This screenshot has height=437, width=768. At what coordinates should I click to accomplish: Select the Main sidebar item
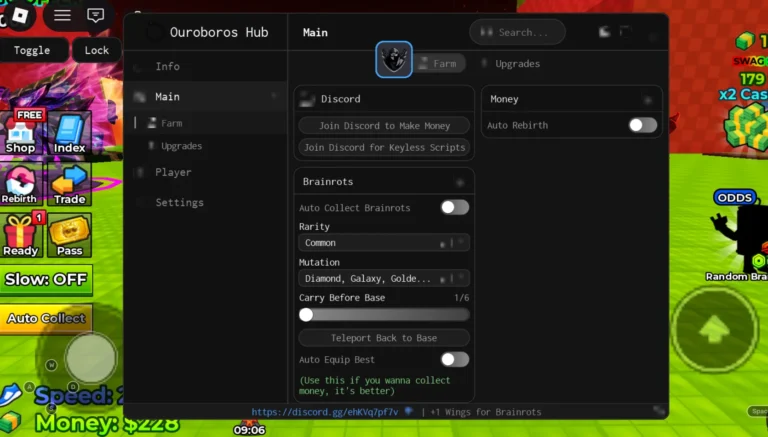point(205,97)
